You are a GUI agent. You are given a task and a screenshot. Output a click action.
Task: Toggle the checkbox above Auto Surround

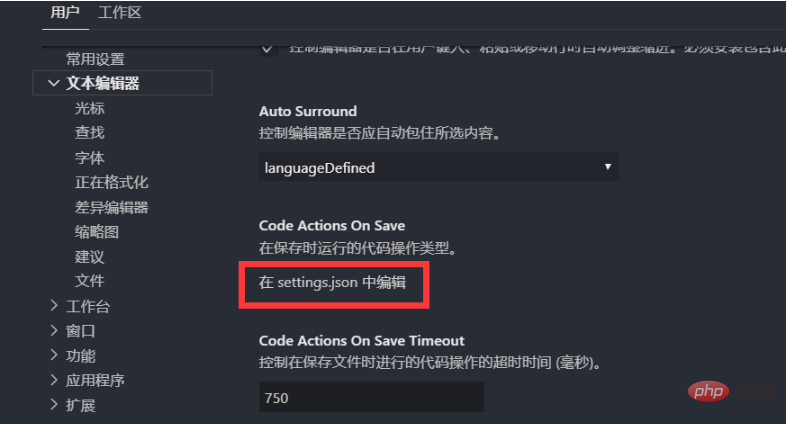tap(268, 48)
